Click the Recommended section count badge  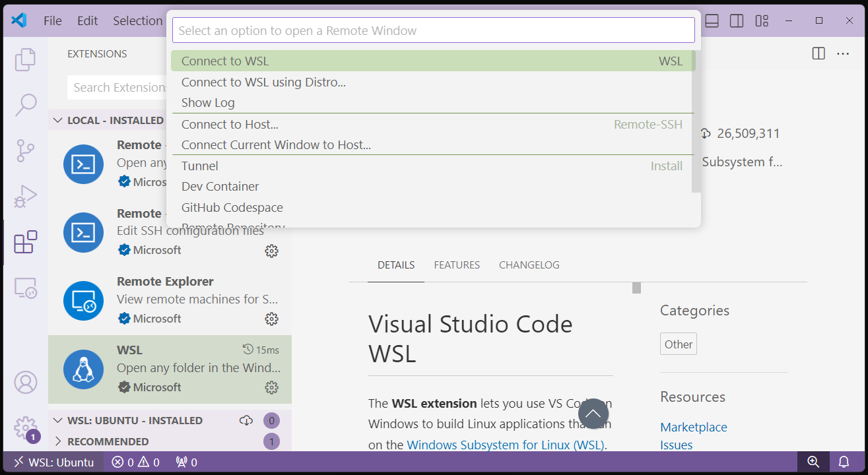tap(271, 441)
